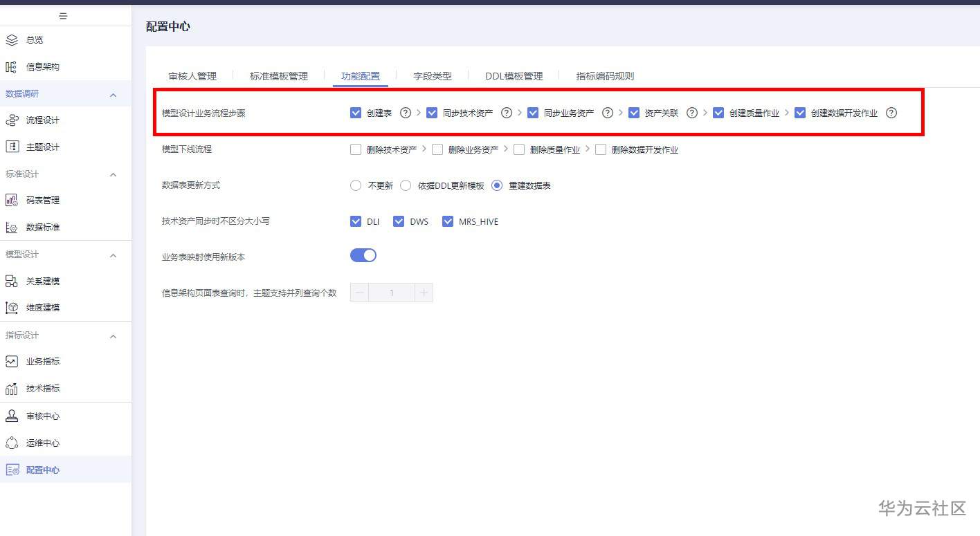Go to 信息架构 via its sidebar icon

click(11, 67)
